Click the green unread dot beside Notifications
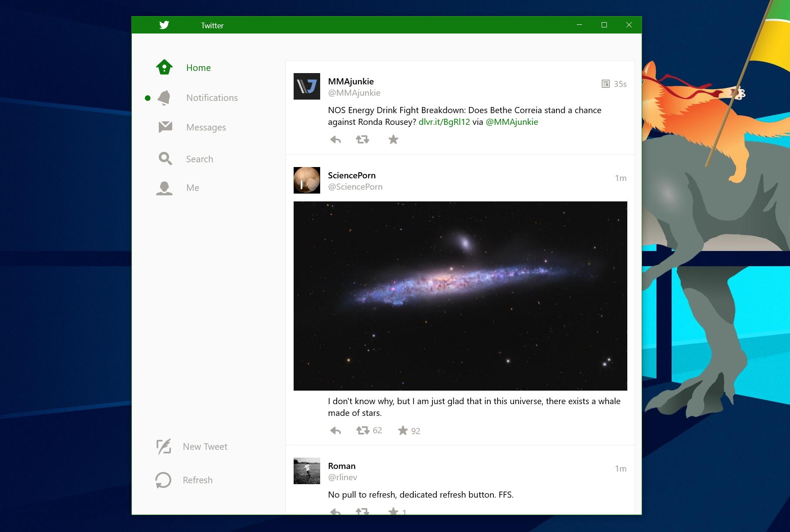Screen dimensions: 790x532 (147, 98)
